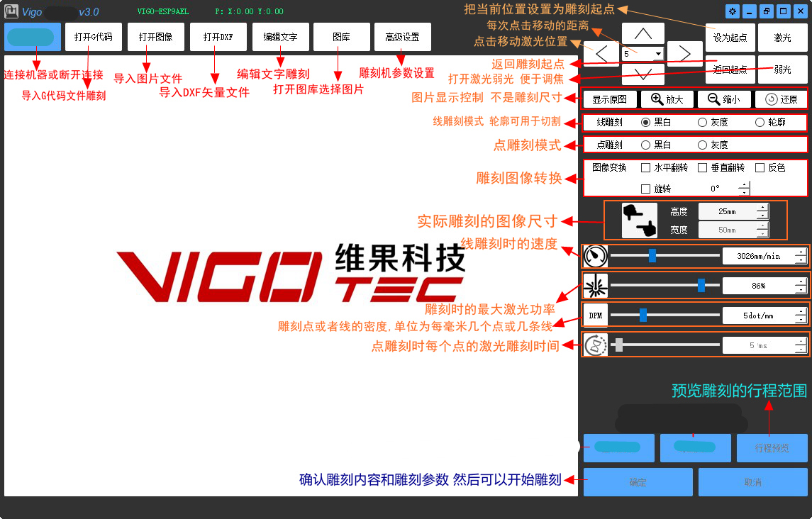Click the blue connect machine button
The width and height of the screenshot is (812, 519).
(x=33, y=37)
